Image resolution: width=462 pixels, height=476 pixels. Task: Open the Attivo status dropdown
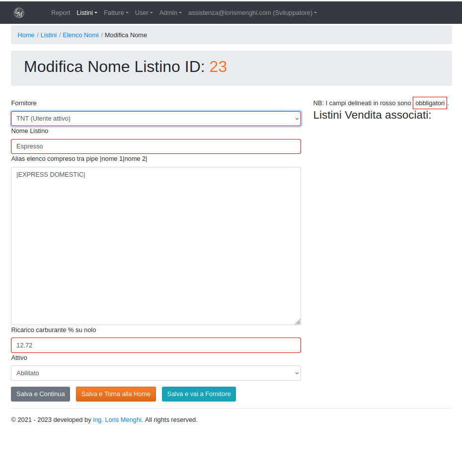tap(156, 373)
